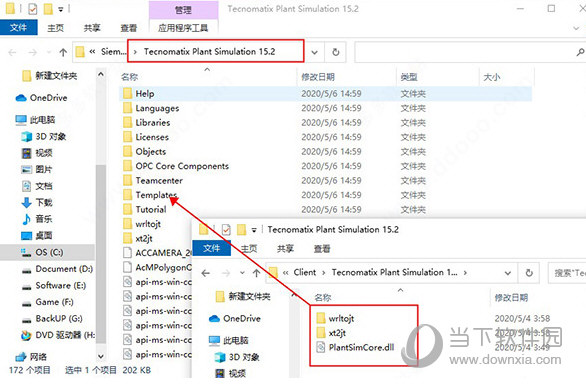Screen dimensions: 586x389
Task: Refresh the back window folder view
Action: (336, 52)
